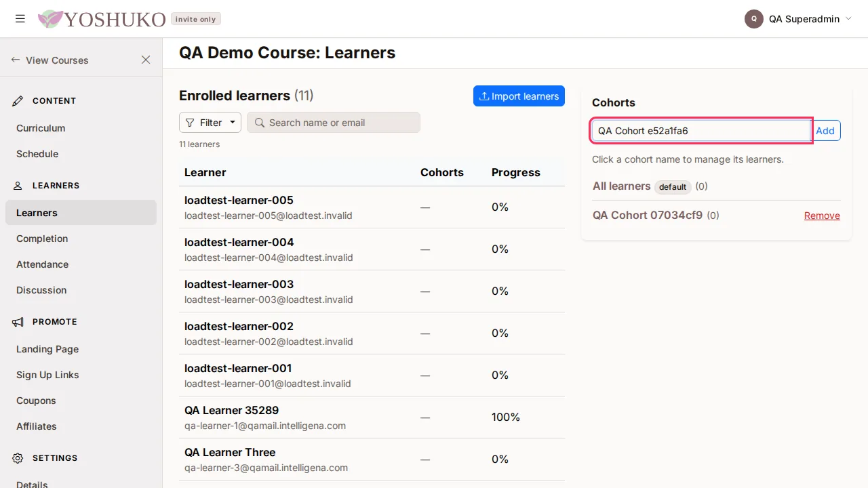Open the All learners default cohort
868x488 pixels.
[621, 186]
